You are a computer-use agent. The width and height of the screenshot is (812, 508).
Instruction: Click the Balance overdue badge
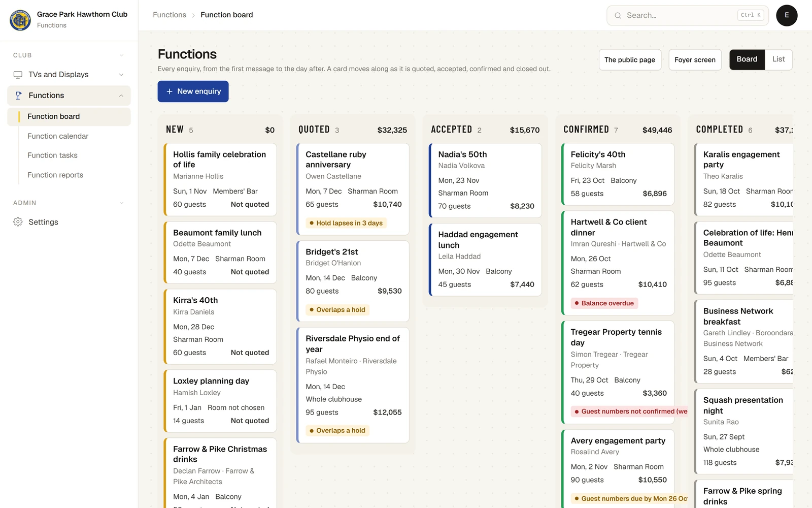604,303
